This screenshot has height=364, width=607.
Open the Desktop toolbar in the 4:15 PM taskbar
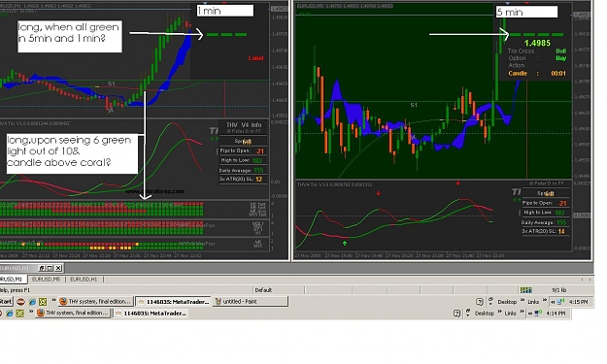pyautogui.click(x=507, y=302)
